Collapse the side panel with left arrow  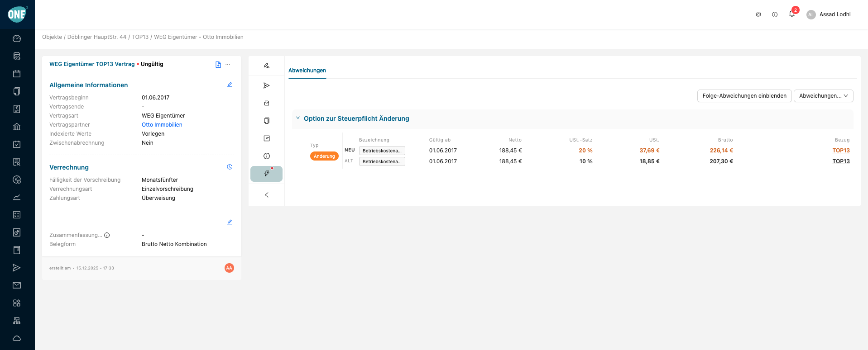[267, 195]
